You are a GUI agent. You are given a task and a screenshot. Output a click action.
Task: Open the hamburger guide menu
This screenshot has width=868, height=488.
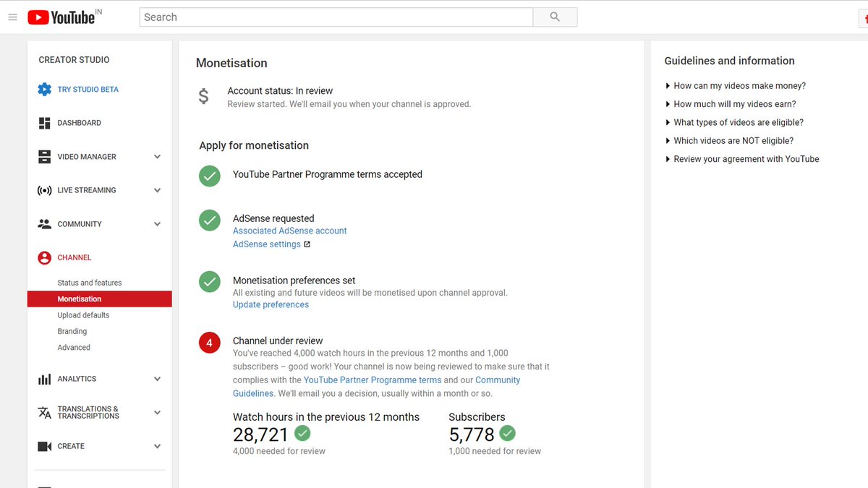point(12,17)
